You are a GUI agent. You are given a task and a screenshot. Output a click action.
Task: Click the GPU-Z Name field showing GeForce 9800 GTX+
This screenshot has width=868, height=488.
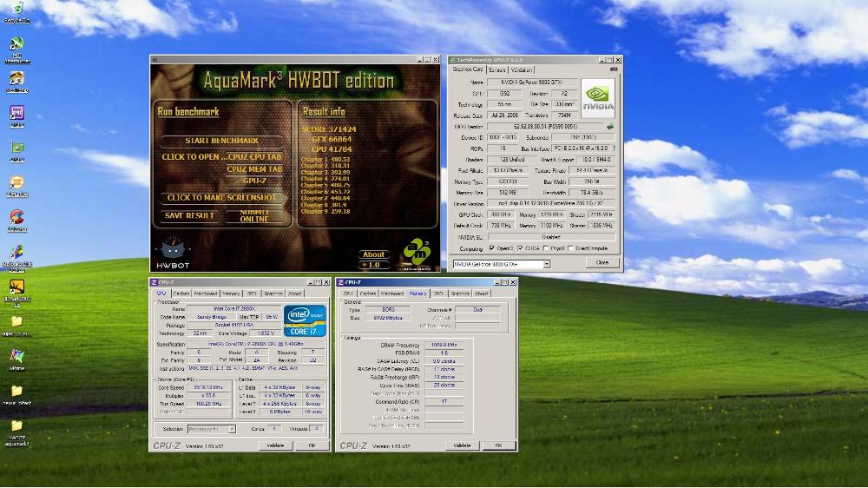(532, 82)
